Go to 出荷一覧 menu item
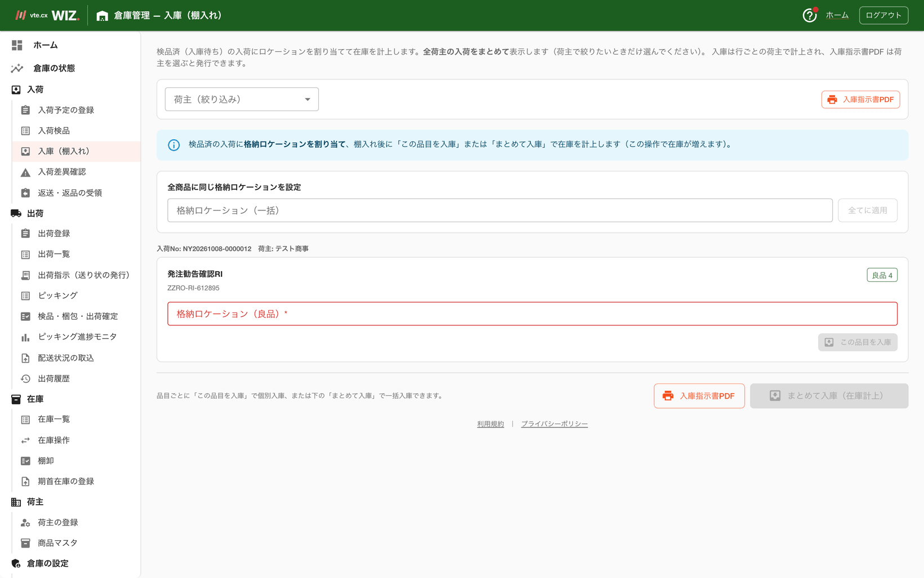Viewport: 924px width, 578px height. (x=77, y=254)
